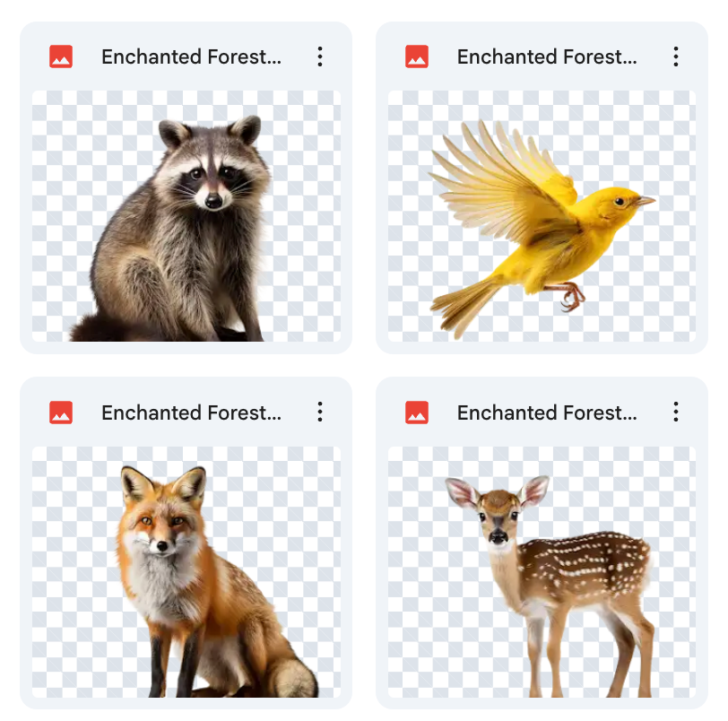Image resolution: width=728 pixels, height=721 pixels.
Task: Open the three-dot menu for raccoon file
Action: [x=320, y=56]
